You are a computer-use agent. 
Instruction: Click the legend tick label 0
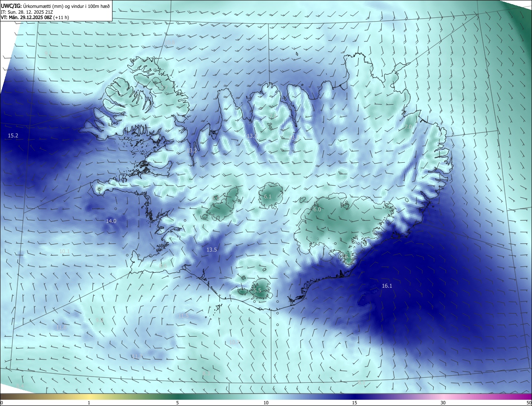tap(2, 403)
